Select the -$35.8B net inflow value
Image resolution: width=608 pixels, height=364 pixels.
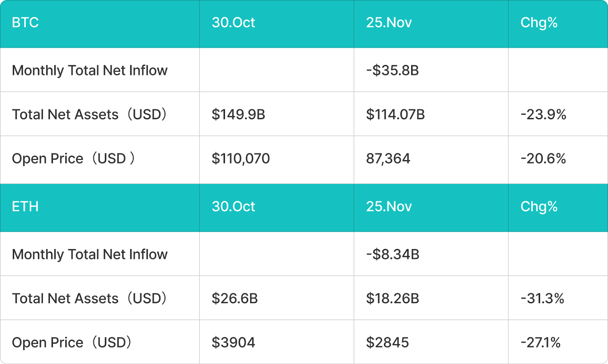[x=392, y=71]
